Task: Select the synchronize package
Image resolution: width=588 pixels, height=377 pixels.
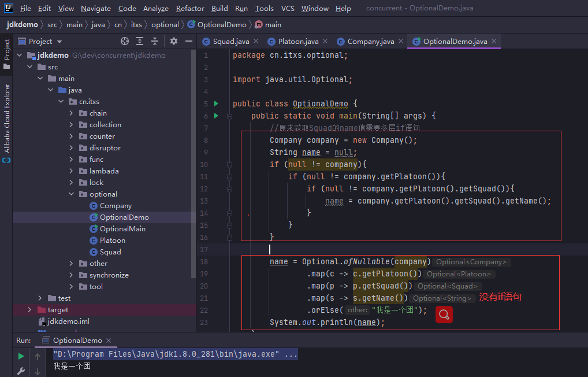Action: click(109, 275)
